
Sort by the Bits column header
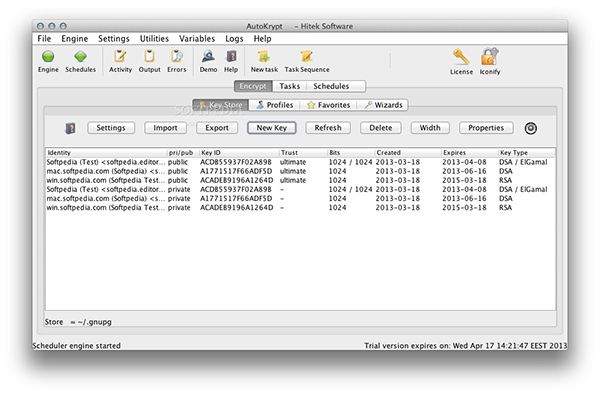pyautogui.click(x=351, y=152)
